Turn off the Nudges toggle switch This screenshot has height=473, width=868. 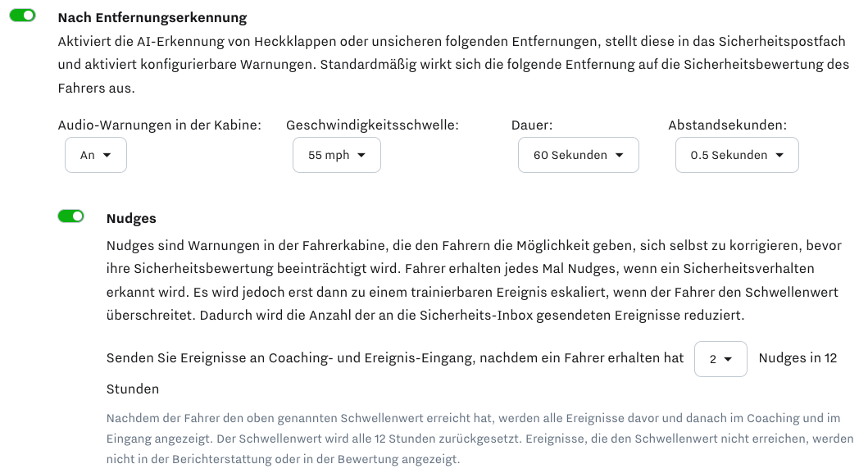click(70, 216)
